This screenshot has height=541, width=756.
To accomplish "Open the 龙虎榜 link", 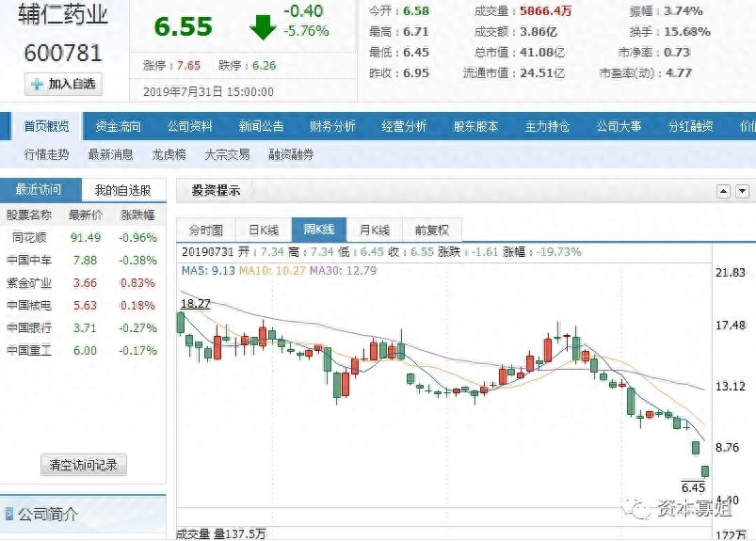I will pos(169,154).
